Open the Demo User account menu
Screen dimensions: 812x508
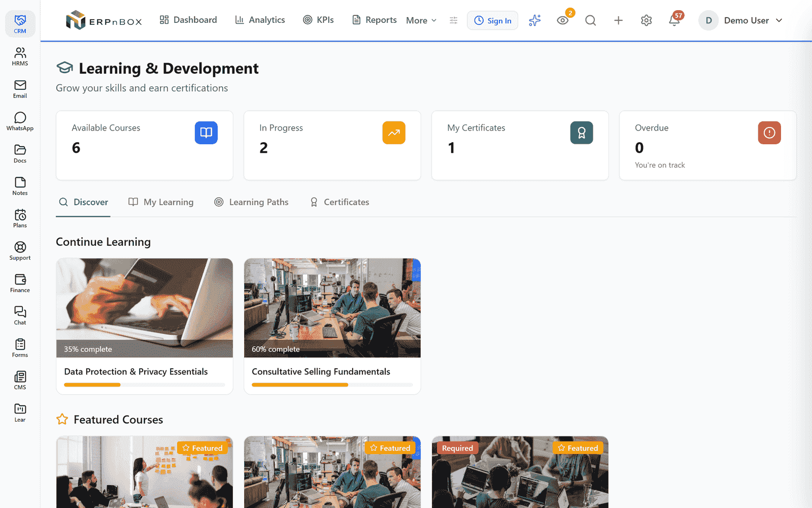(x=741, y=20)
